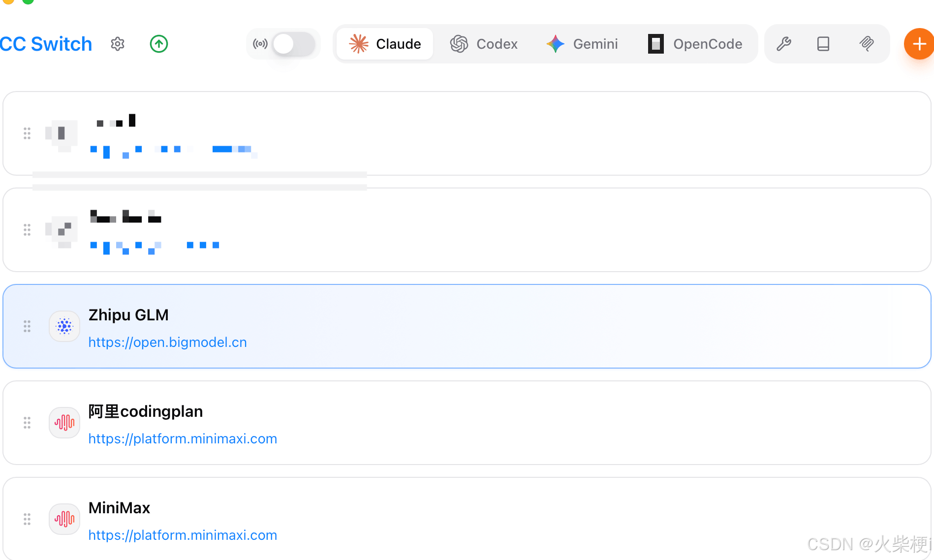Screen dimensions: 934x560
Task: Click the Codex knot logo
Action: tap(459, 44)
